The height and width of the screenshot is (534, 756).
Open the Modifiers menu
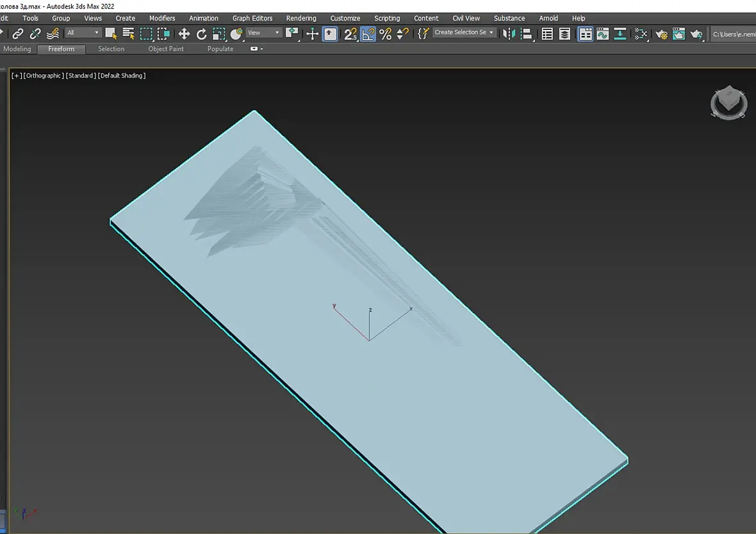pyautogui.click(x=162, y=18)
